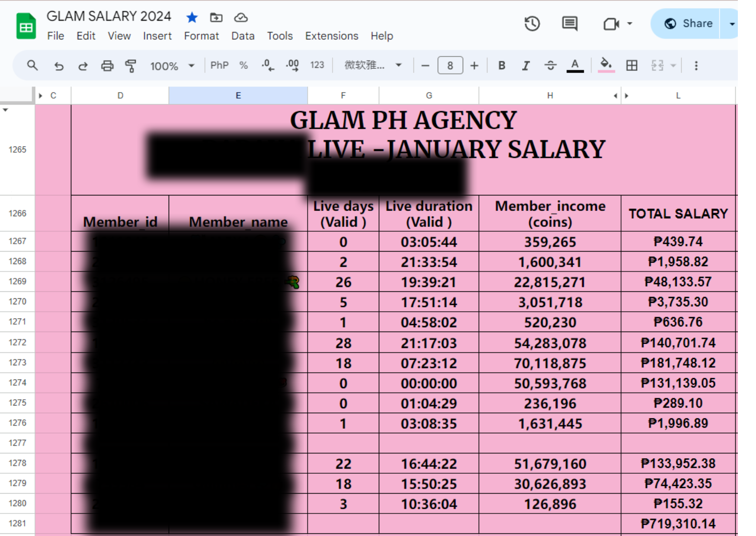Screen dimensions: 756x536
Task: Click the font size field showing 8
Action: (450, 66)
